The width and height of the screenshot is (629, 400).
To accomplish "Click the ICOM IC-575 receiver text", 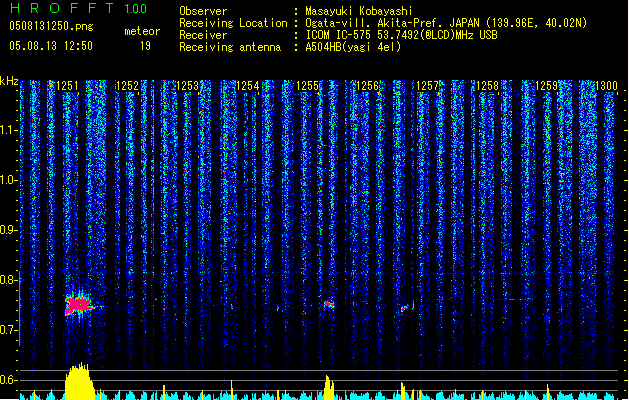I will pos(401,35).
